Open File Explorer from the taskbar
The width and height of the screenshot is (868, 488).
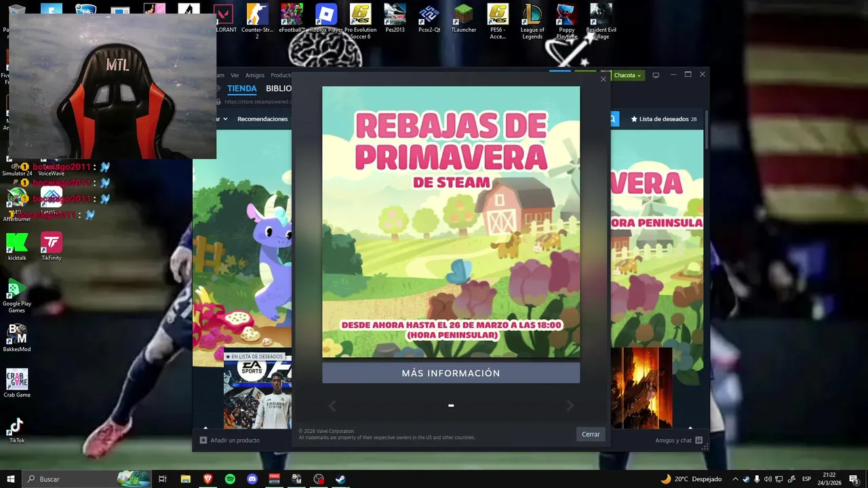(x=185, y=479)
